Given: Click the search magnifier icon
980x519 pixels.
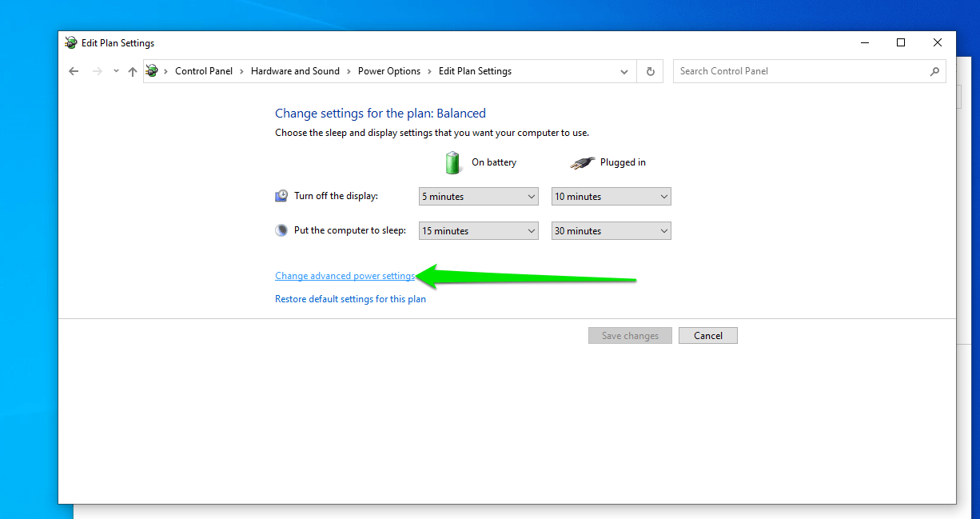Looking at the screenshot, I should (x=934, y=71).
